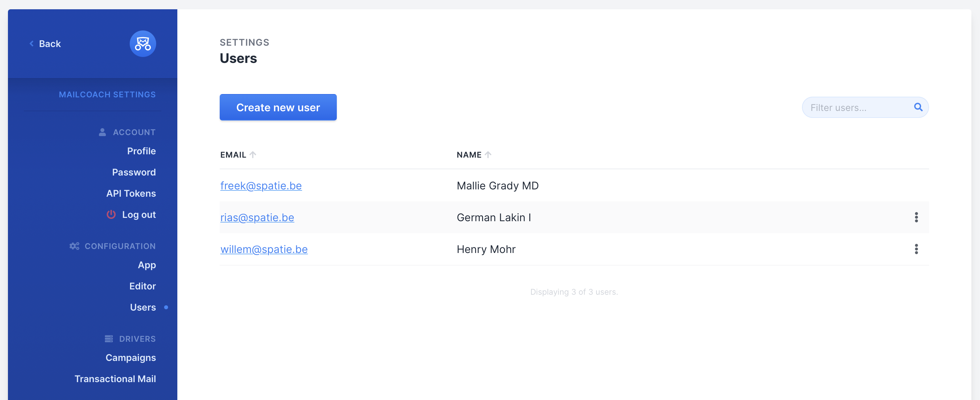Open the three-dot menu for rias@spatie.be

click(916, 217)
